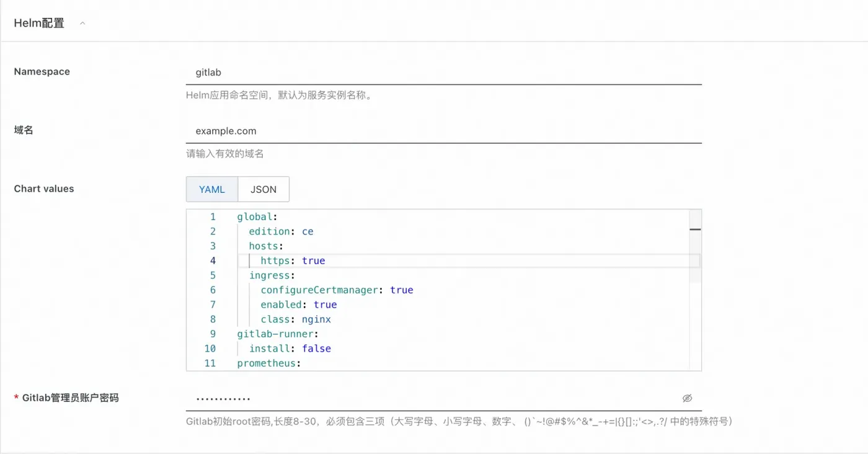Image resolution: width=868 pixels, height=454 pixels.
Task: Click line number 9 in editor gutter
Action: click(213, 334)
